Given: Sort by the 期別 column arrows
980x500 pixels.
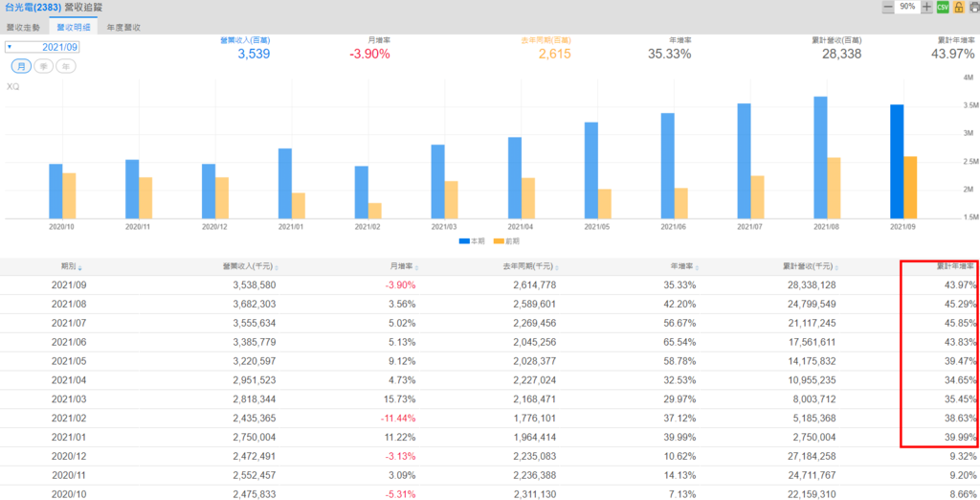Looking at the screenshot, I should (80, 268).
